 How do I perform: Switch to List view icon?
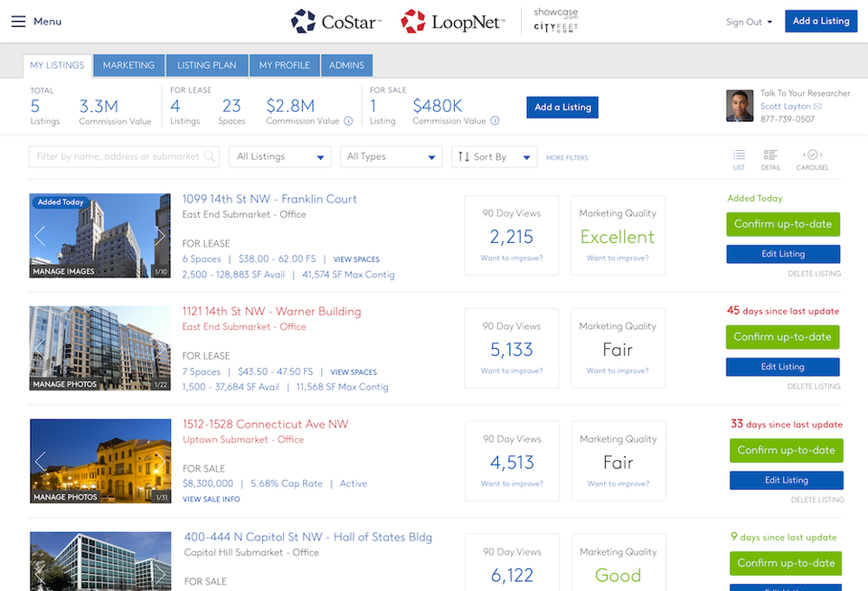(x=739, y=159)
